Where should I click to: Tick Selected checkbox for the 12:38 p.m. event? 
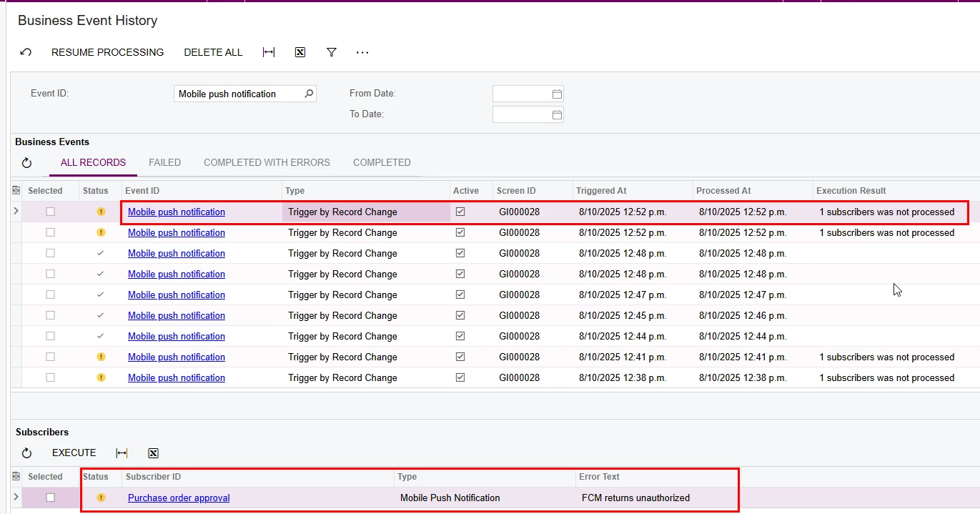click(50, 377)
